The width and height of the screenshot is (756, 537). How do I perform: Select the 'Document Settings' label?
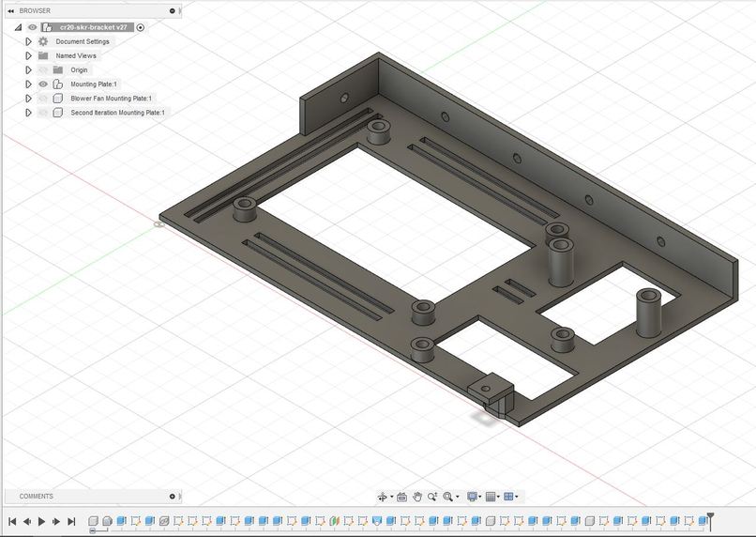(83, 41)
